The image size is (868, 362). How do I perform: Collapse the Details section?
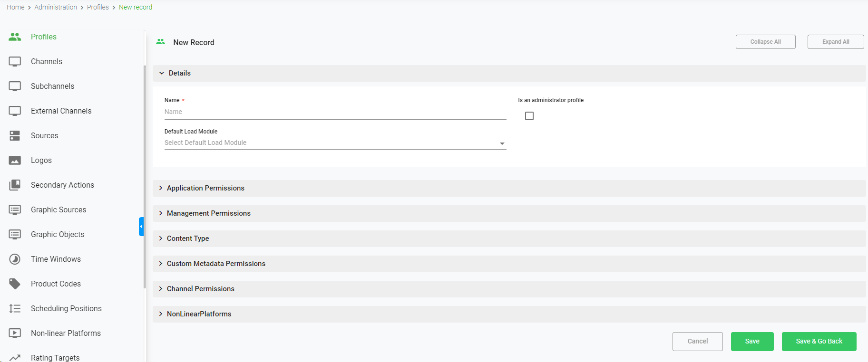pos(179,73)
